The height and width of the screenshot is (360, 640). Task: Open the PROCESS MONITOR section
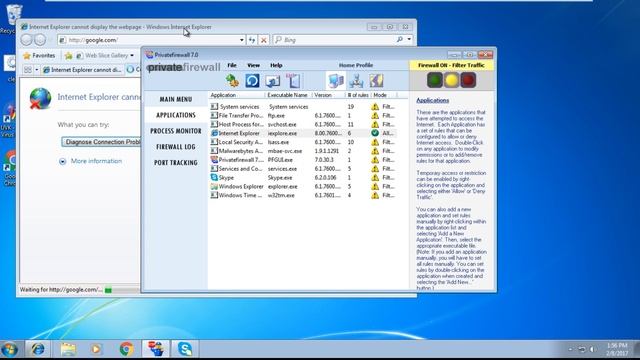[176, 131]
